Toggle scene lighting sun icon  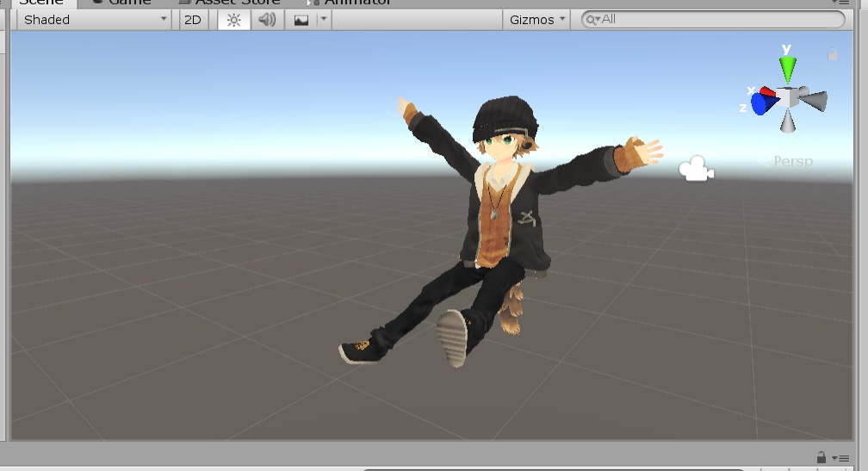point(233,20)
